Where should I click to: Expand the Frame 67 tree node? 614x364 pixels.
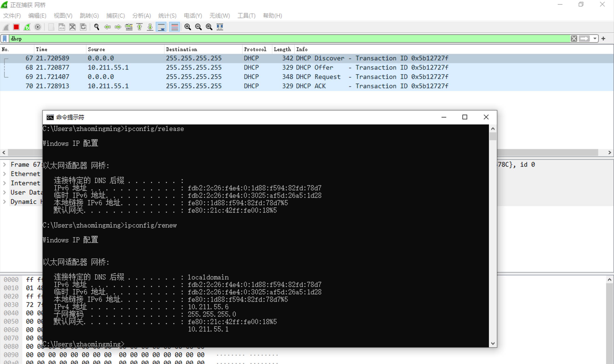tap(4, 165)
